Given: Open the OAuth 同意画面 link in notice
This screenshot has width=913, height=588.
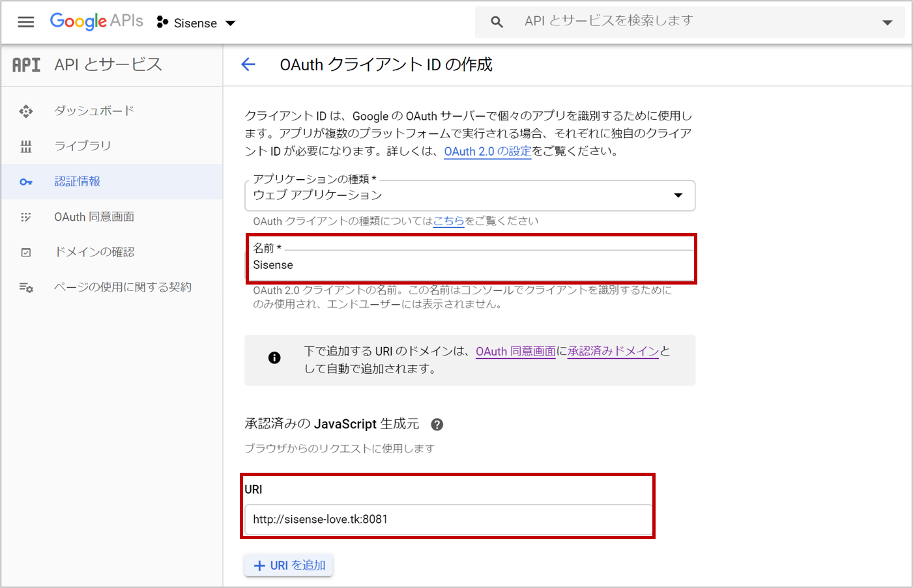Looking at the screenshot, I should pos(515,351).
